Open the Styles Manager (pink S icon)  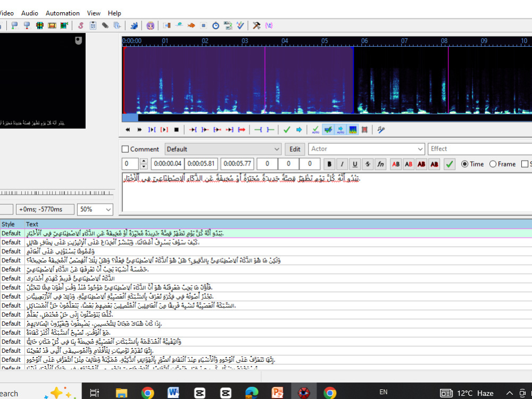point(81,26)
